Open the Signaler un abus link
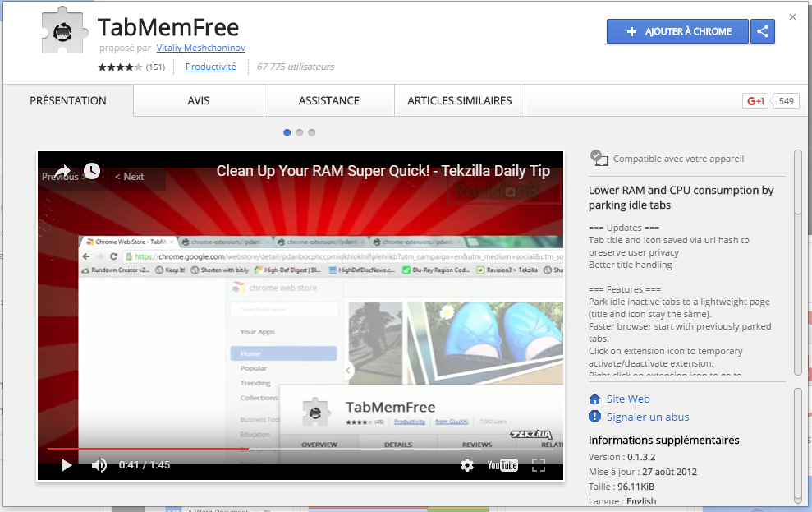The height and width of the screenshot is (512, 812). [648, 417]
